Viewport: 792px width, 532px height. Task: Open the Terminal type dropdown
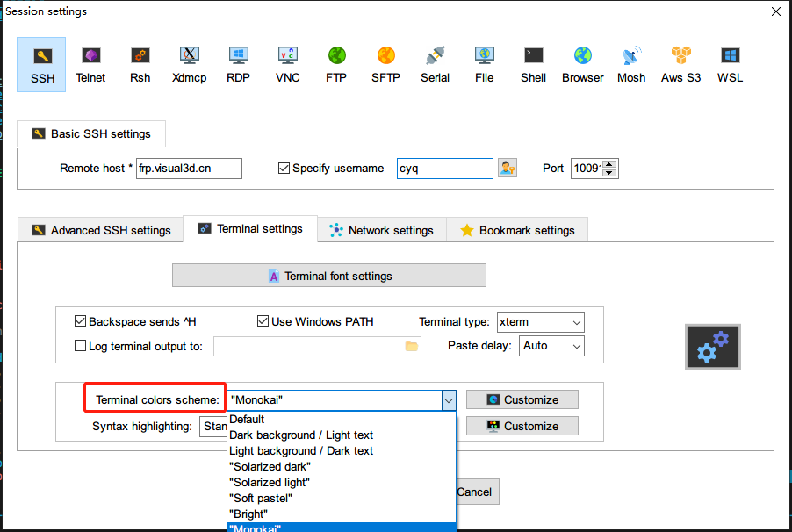575,321
